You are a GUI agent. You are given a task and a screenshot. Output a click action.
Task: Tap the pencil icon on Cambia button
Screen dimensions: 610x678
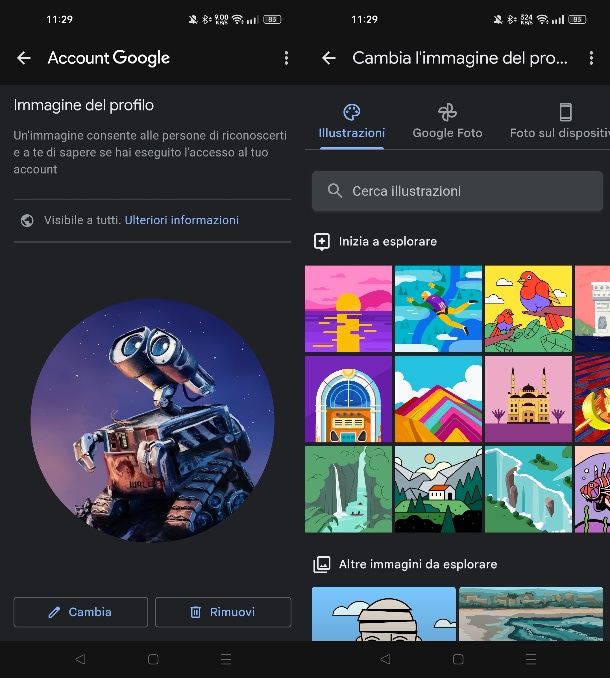[54, 612]
